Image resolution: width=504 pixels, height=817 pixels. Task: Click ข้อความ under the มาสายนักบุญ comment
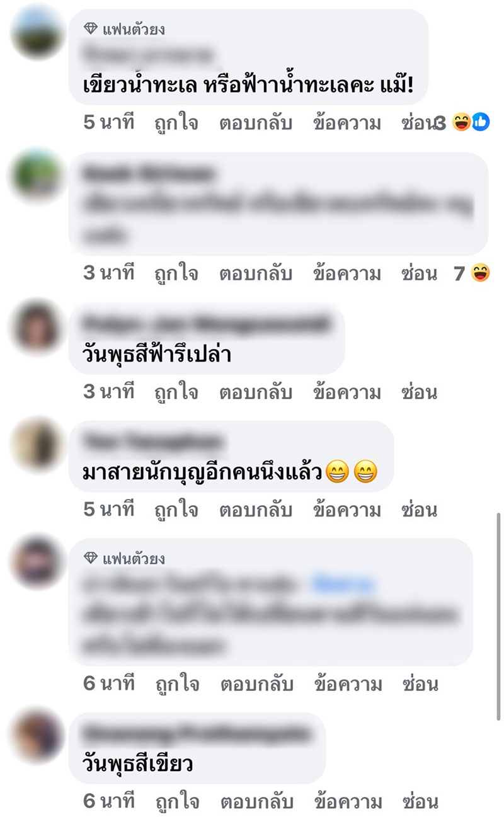[x=348, y=509]
